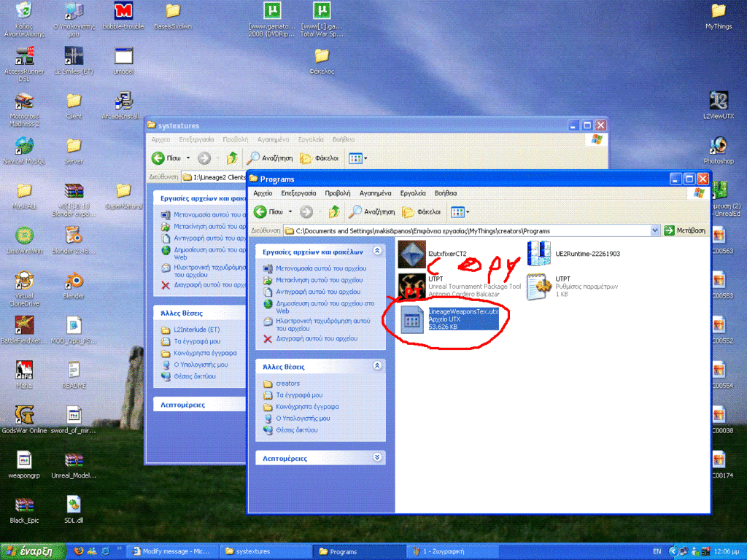The image size is (747, 560).
Task: Click the Virtual CloneDrive desktop icon
Action: coord(24,281)
